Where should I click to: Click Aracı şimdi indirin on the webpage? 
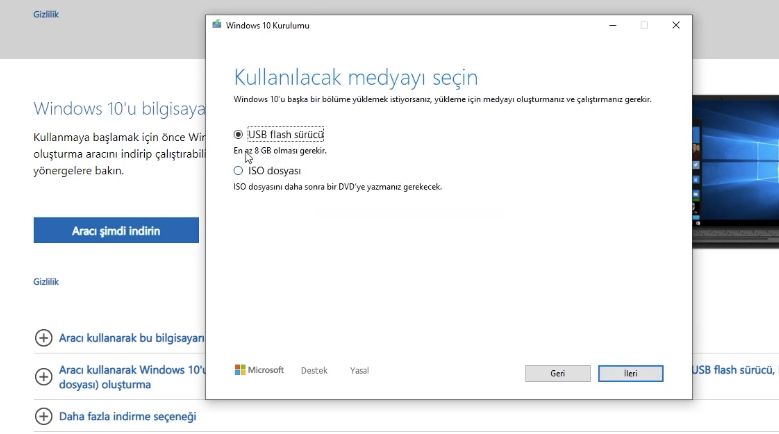click(x=116, y=230)
